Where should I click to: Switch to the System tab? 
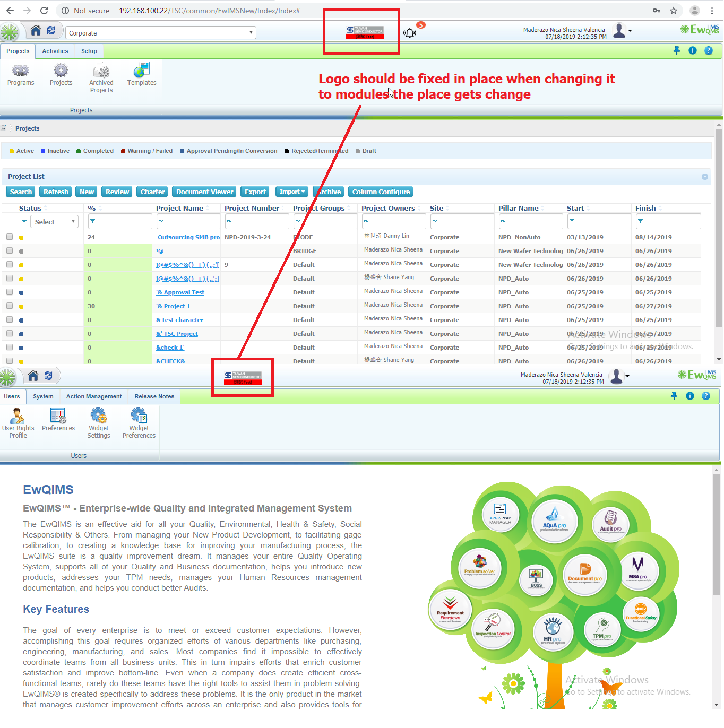click(x=43, y=397)
